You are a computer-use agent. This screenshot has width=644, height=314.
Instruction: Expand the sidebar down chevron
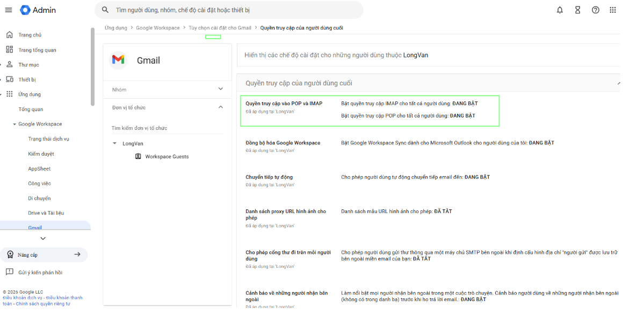tap(43, 238)
